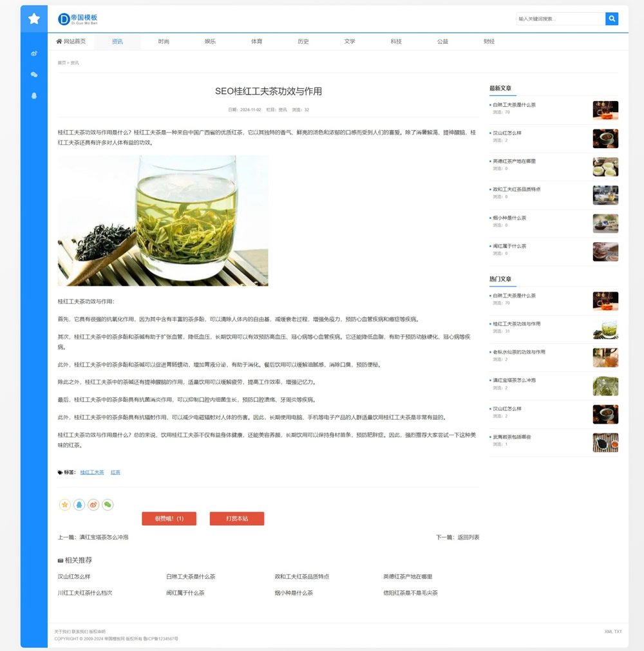Click the red 很赞哦 like button
Viewport: 644px width, 651px height.
169,518
